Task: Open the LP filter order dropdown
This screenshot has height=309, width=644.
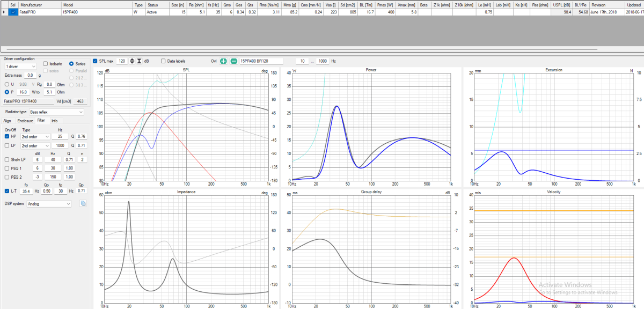Action: (x=35, y=145)
